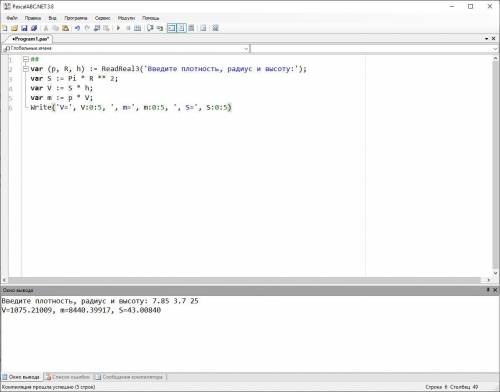Viewport: 500px width, 392px height.
Task: Close the Окно вывода panel
Action: coord(495,290)
